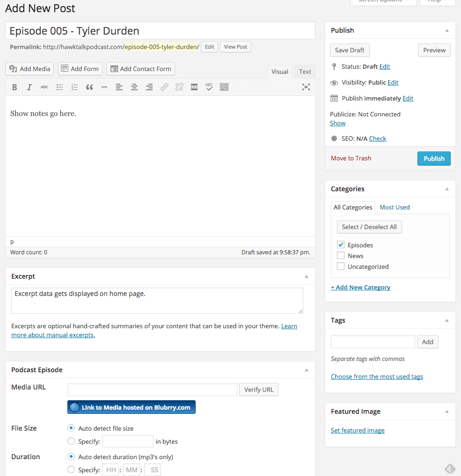Image resolution: width=461 pixels, height=476 pixels.
Task: Insert or edit a link
Action: [x=164, y=87]
